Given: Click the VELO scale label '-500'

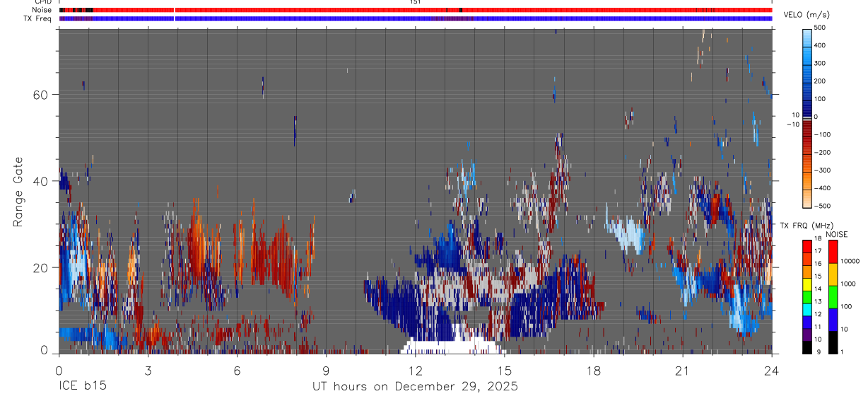Looking at the screenshot, I should point(823,207).
